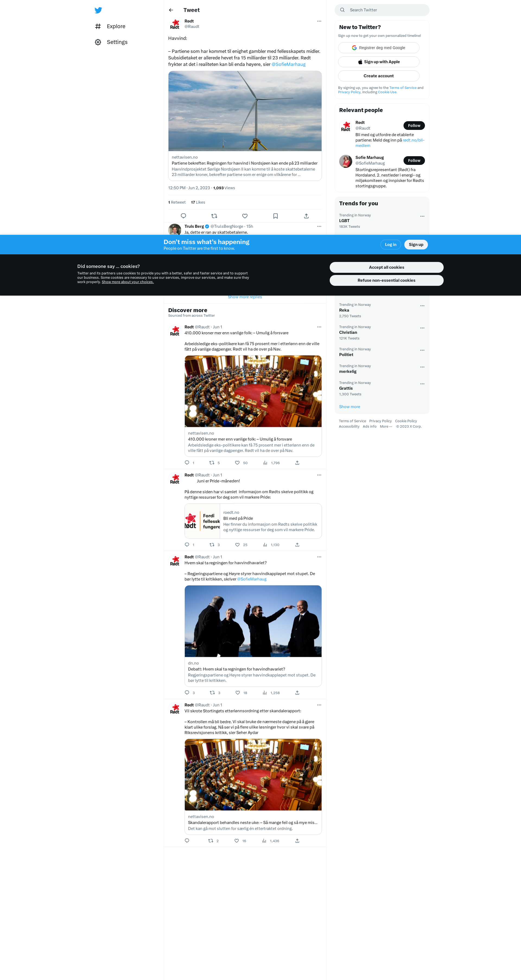Click Log in on the blue banner

point(390,245)
